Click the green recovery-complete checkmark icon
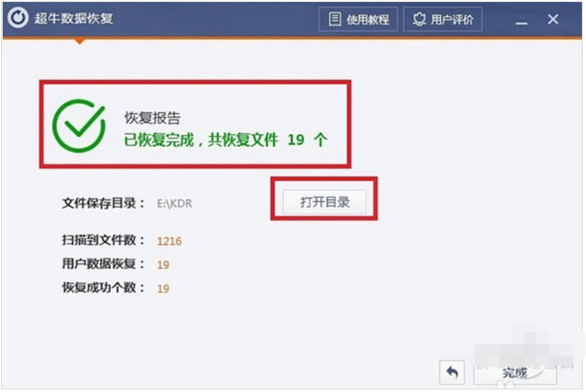Image resolution: width=586 pixels, height=392 pixels. 79,125
